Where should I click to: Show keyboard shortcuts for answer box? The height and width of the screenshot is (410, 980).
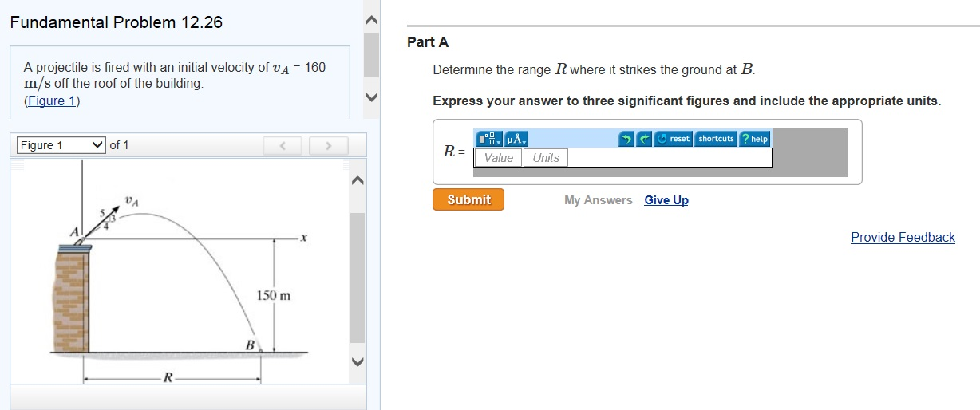point(716,139)
